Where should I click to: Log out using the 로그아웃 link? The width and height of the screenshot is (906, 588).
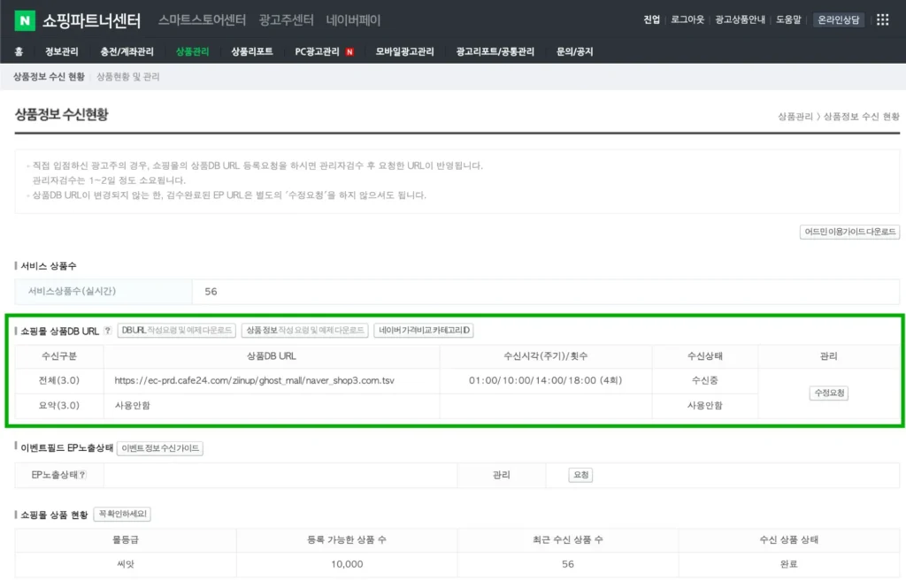[x=686, y=19]
